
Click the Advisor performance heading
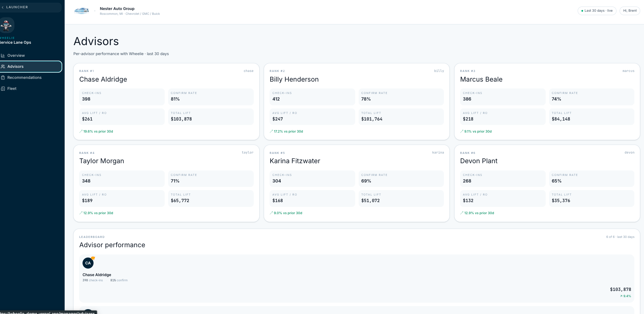112,245
